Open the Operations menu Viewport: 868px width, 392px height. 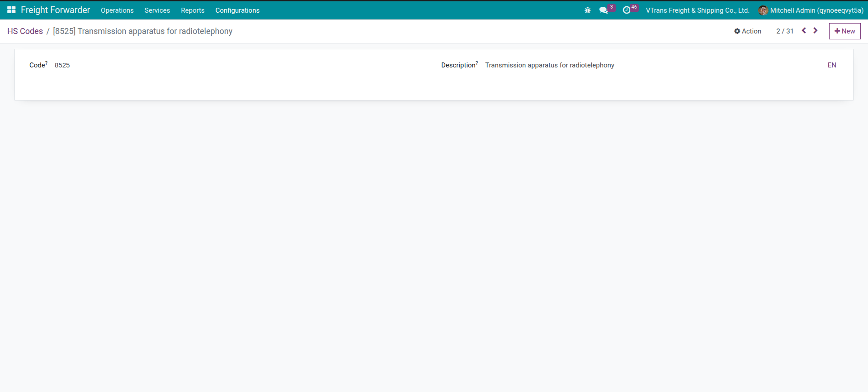click(117, 10)
